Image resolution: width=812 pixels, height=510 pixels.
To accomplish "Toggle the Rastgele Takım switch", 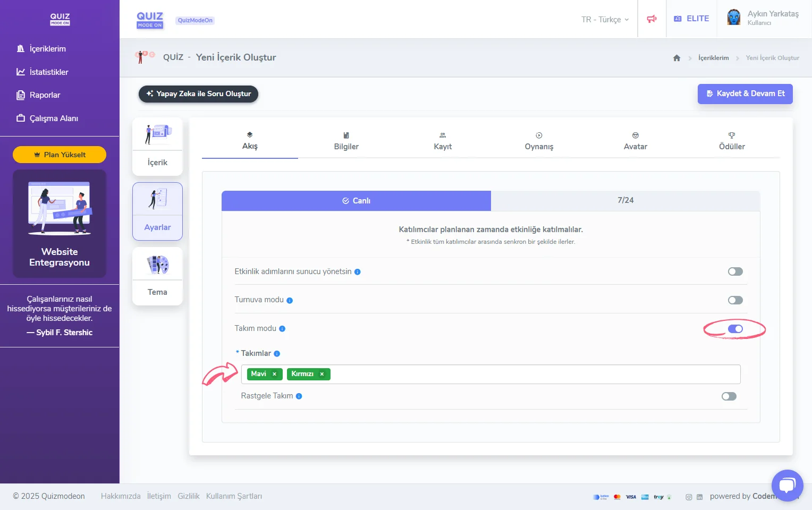I will point(729,396).
